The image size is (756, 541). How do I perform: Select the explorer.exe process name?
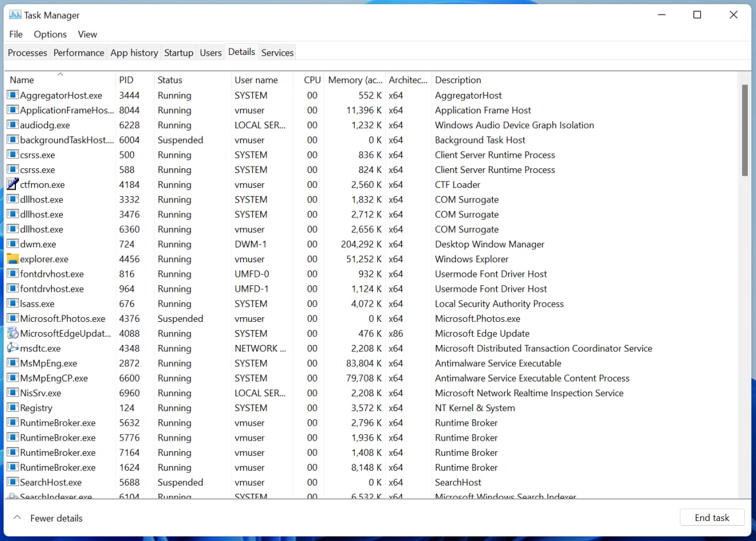click(44, 259)
